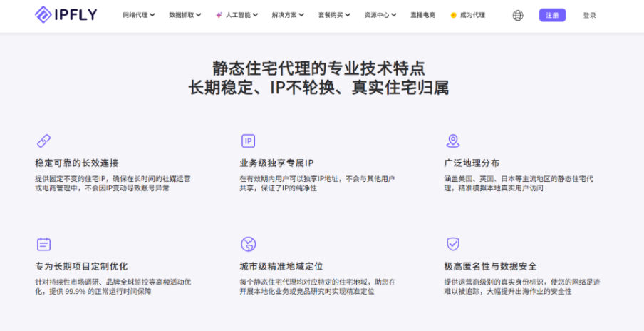Click the heading 业务级独享专属IP

(x=277, y=163)
